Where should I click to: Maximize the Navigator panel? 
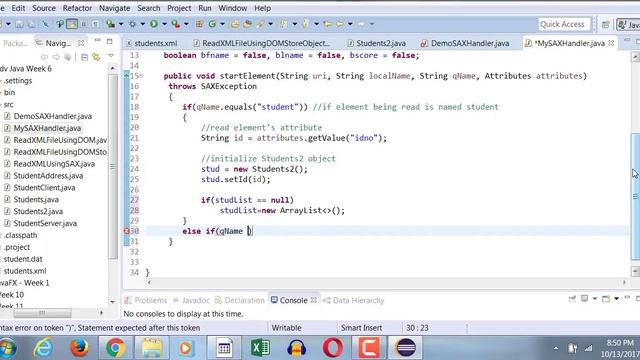pyautogui.click(x=109, y=41)
